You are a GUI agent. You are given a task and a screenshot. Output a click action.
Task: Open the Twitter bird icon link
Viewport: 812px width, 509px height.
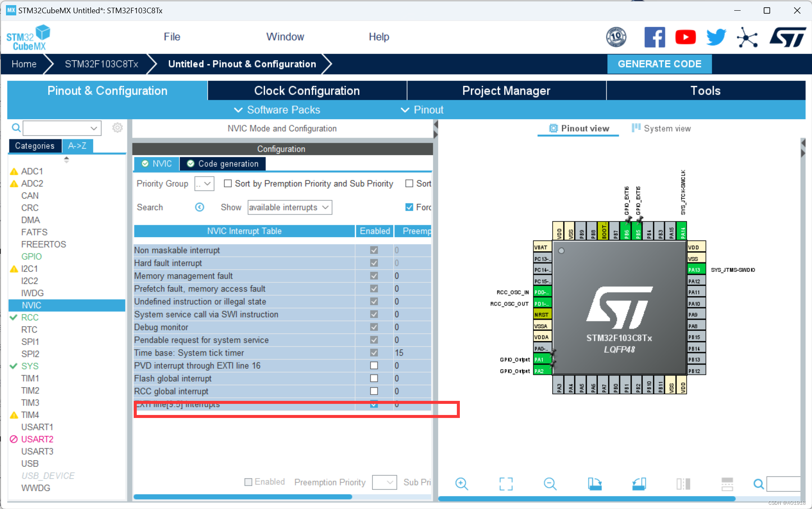[716, 37]
